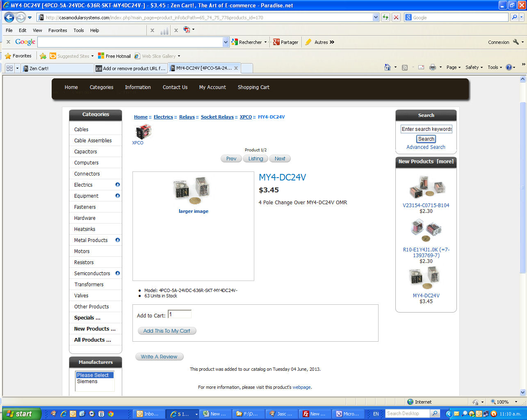Open the Transformers category
527x420 pixels.
tap(89, 284)
